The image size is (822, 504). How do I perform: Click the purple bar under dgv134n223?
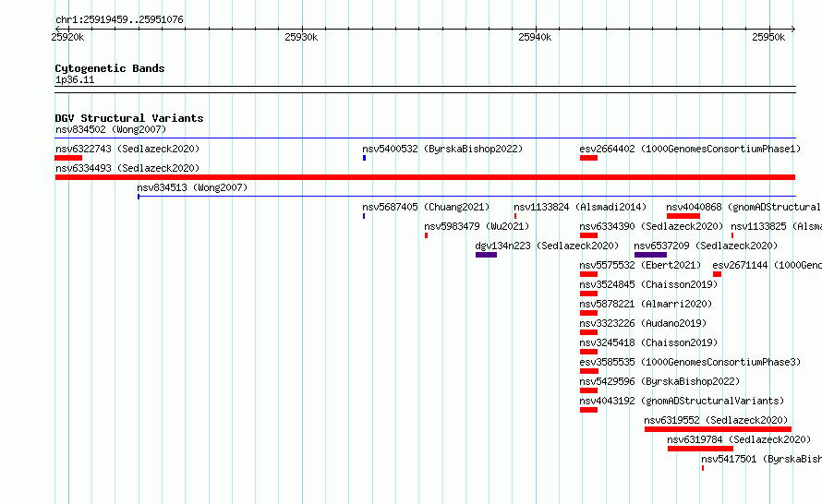(486, 255)
